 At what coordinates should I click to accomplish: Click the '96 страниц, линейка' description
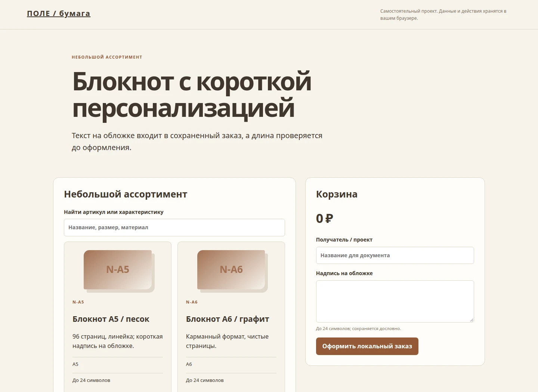[x=118, y=341]
